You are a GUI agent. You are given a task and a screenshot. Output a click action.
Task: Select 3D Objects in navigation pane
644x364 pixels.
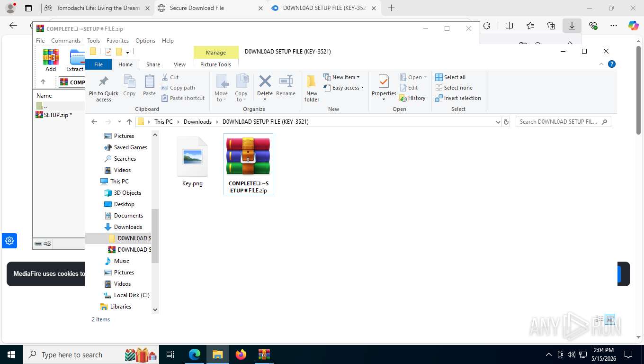click(x=122, y=193)
